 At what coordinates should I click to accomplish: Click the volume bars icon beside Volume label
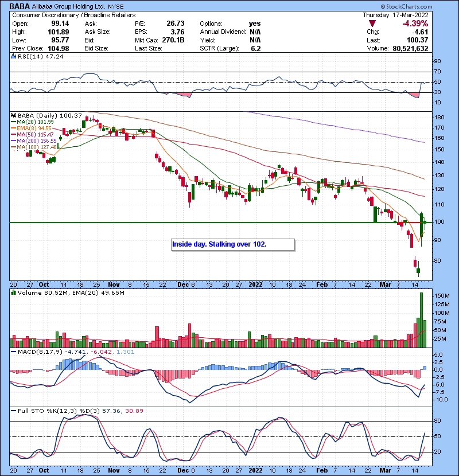click(13, 292)
